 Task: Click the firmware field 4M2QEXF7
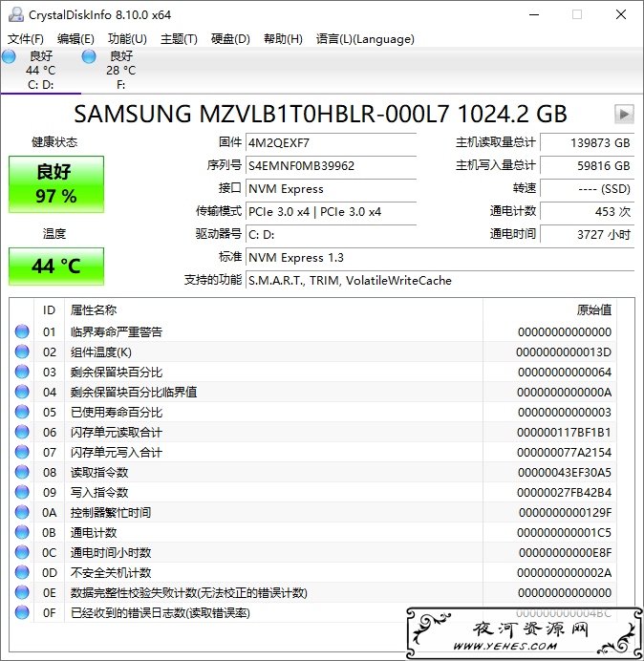point(331,142)
